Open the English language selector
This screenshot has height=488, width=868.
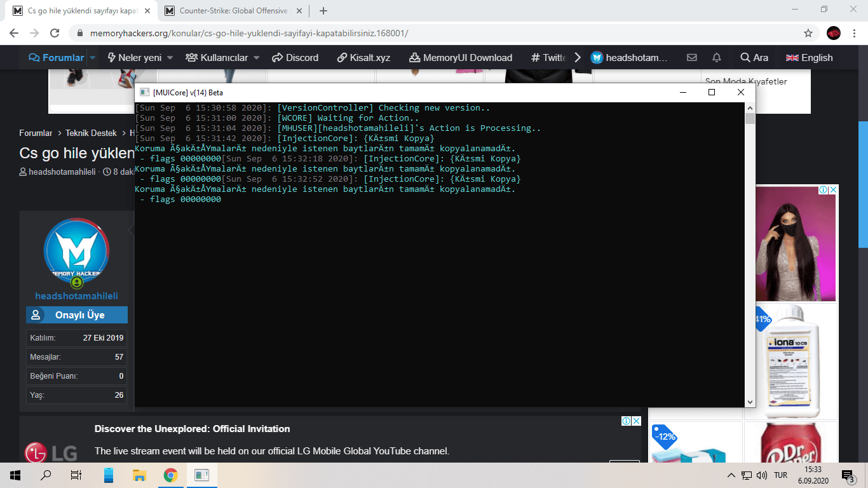coord(809,58)
